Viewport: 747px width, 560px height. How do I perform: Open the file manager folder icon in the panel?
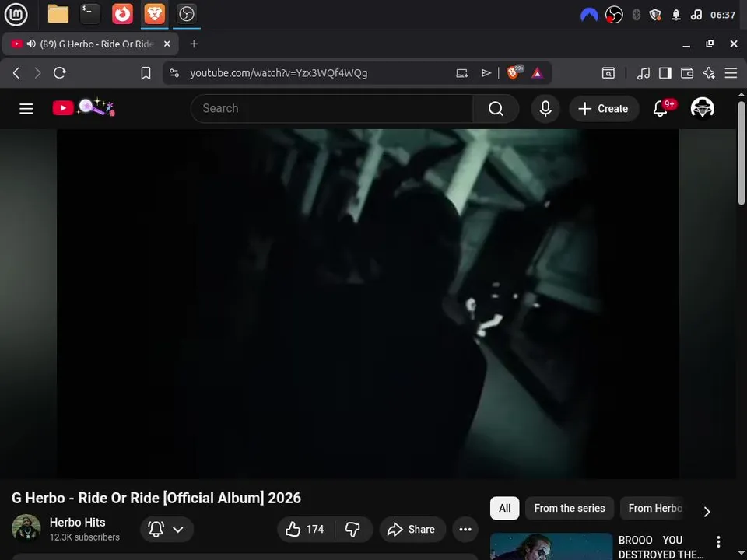(x=58, y=14)
